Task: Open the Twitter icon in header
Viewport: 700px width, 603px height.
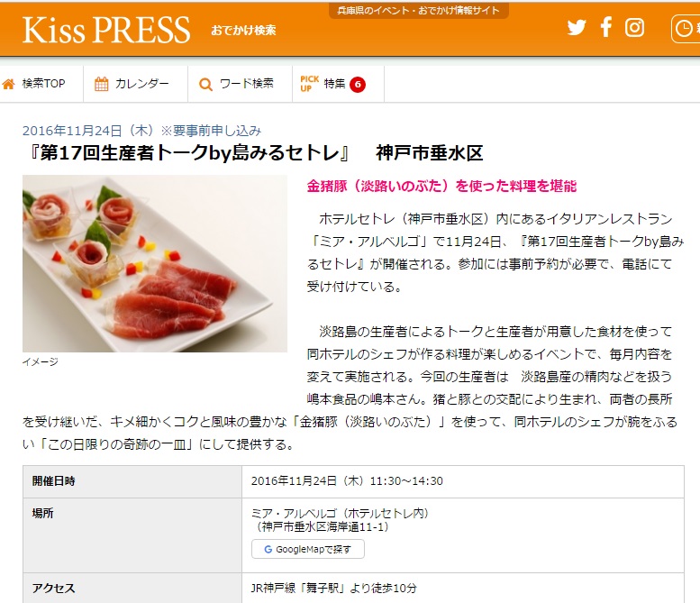Action: [577, 28]
